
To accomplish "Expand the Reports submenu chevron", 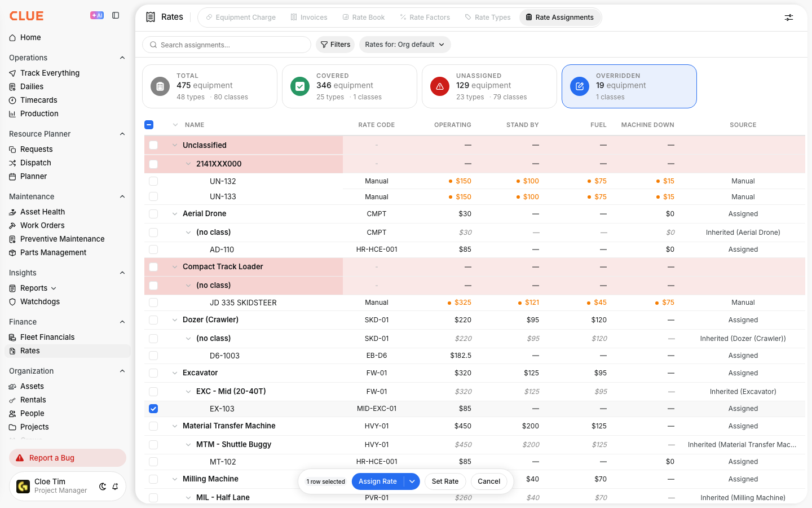I will pos(54,288).
